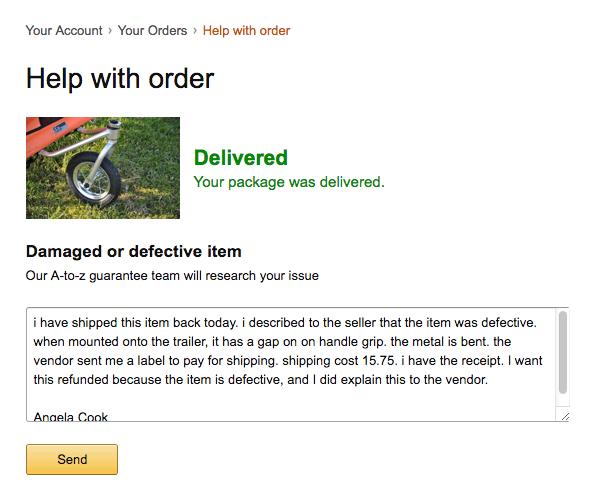
Task: Click the chevron after Your Orders
Action: (x=195, y=31)
